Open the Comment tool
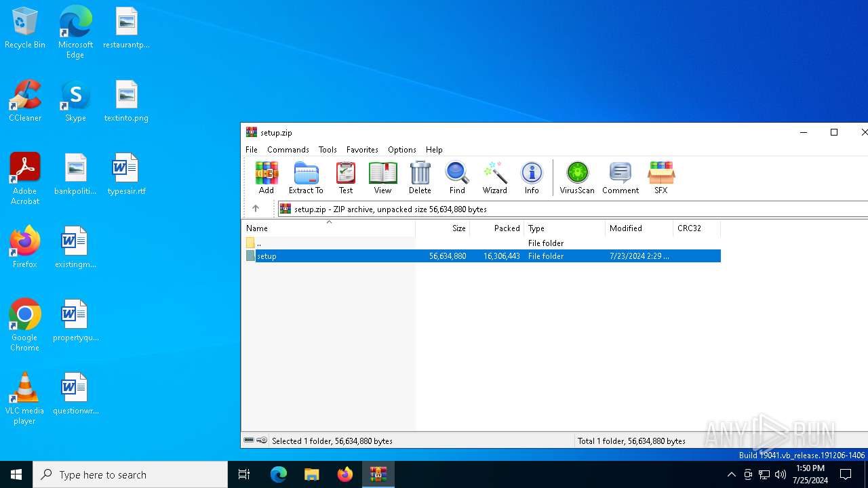868x488 pixels. [620, 178]
